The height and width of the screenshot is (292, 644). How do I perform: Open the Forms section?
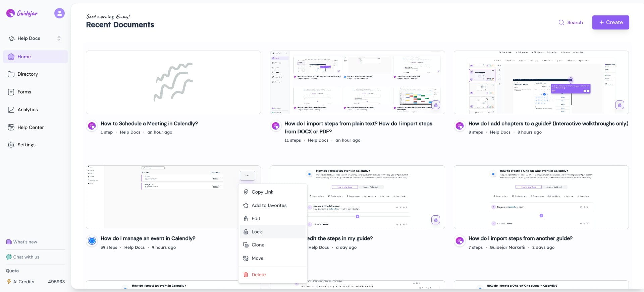pos(35,92)
